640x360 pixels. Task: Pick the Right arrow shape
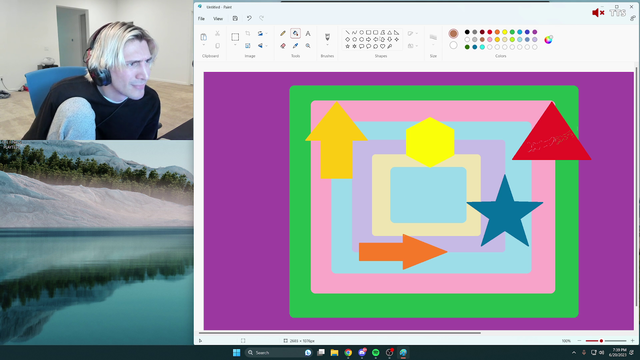pos(369,40)
